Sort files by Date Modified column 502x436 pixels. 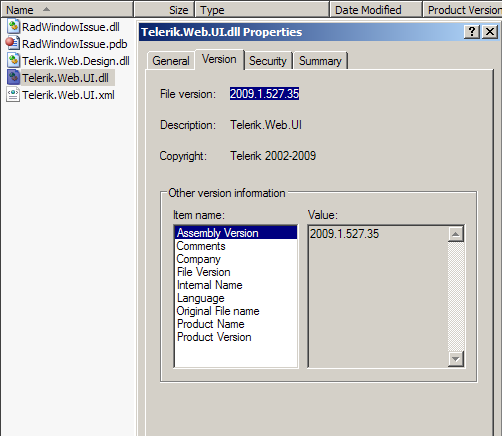coord(376,10)
